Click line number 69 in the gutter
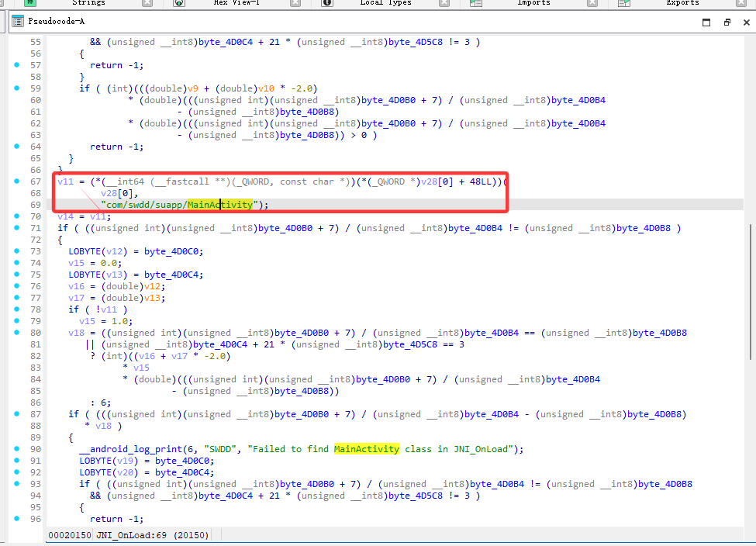 tap(36, 205)
